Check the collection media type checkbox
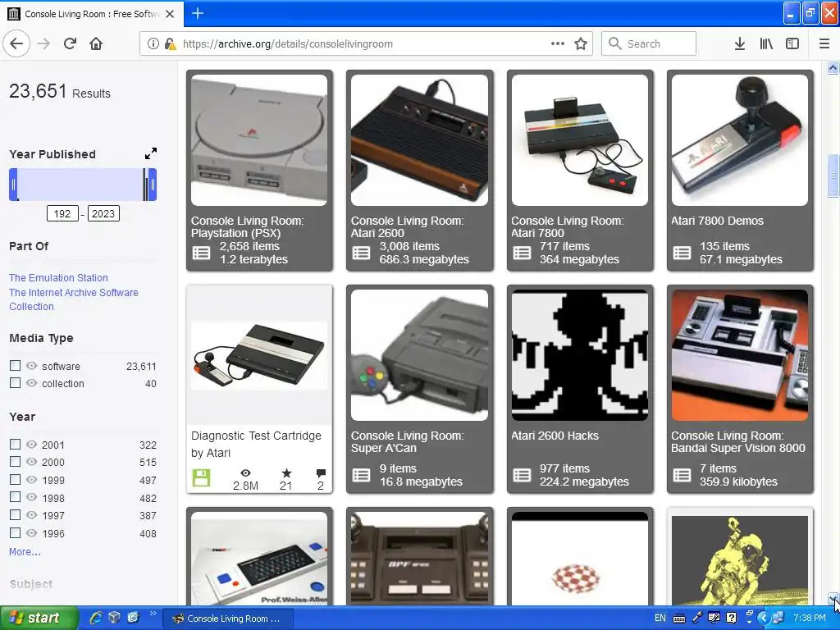The width and height of the screenshot is (840, 630). click(15, 382)
